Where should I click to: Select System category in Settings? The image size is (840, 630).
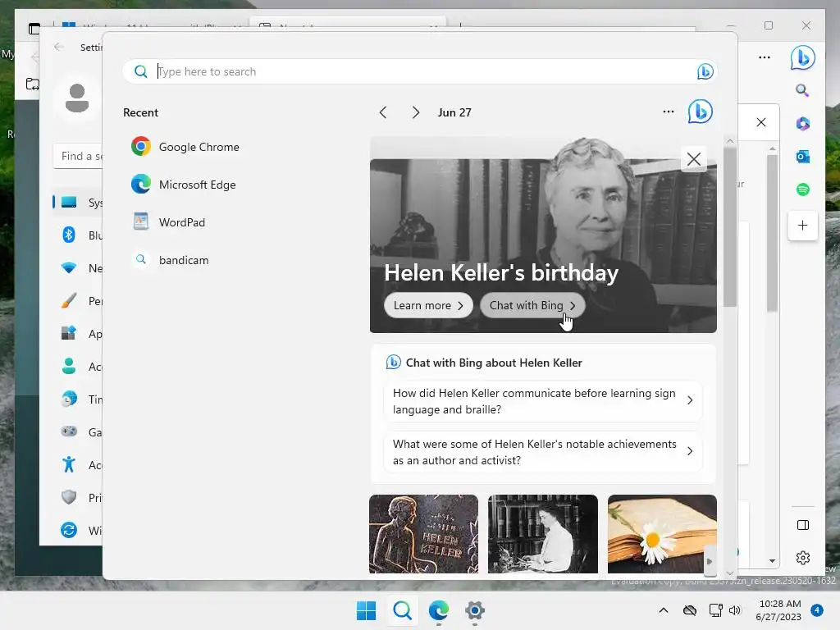(x=78, y=203)
